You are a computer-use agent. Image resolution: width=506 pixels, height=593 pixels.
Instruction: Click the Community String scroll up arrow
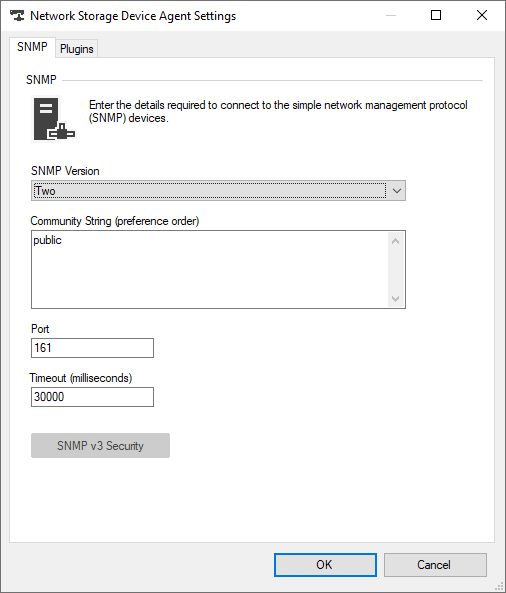tap(396, 241)
